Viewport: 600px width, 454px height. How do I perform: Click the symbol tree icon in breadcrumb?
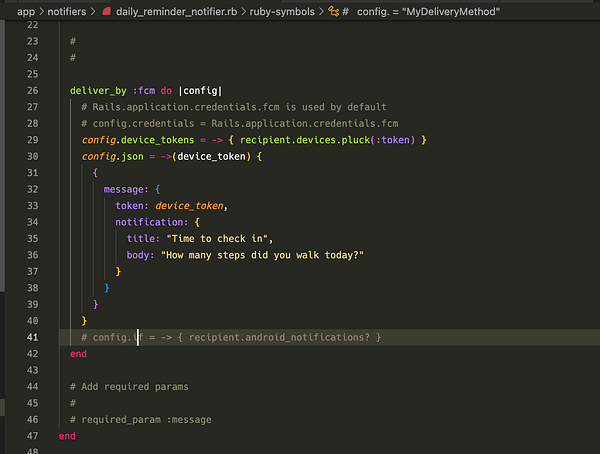333,11
